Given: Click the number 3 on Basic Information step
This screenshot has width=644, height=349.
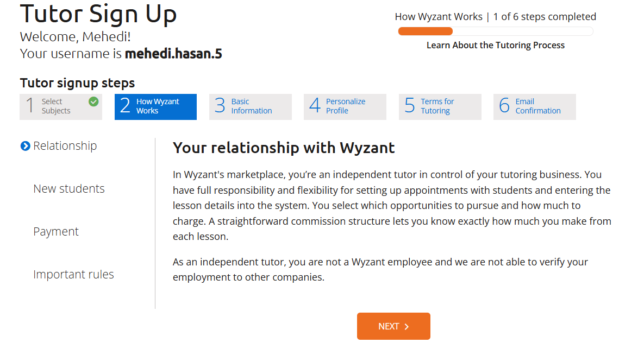Looking at the screenshot, I should [220, 105].
